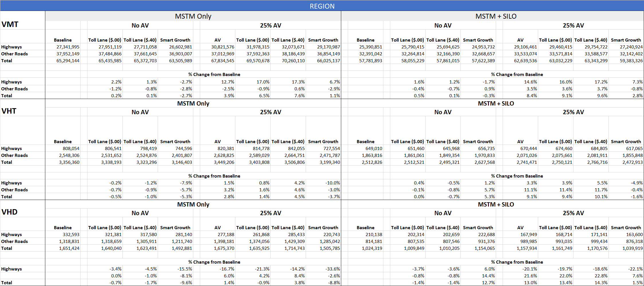Select the VMT section label
The height and width of the screenshot is (286, 644).
pos(10,24)
